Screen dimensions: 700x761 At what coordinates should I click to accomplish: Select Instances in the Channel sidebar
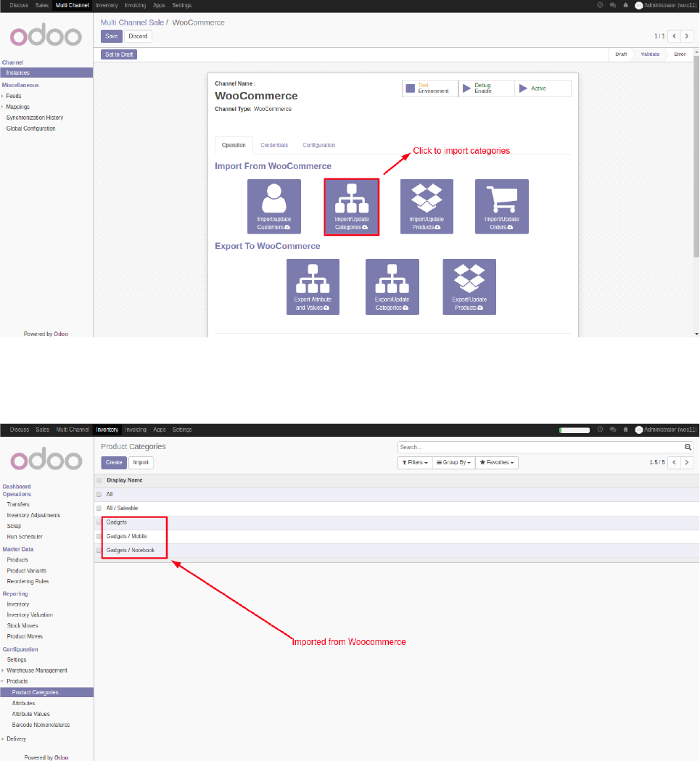tap(46, 73)
